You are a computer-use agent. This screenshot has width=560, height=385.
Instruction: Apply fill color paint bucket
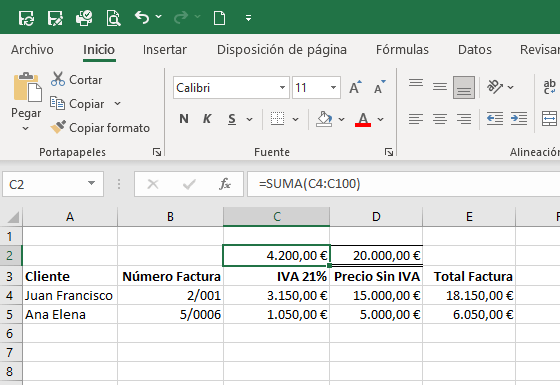pos(324,119)
